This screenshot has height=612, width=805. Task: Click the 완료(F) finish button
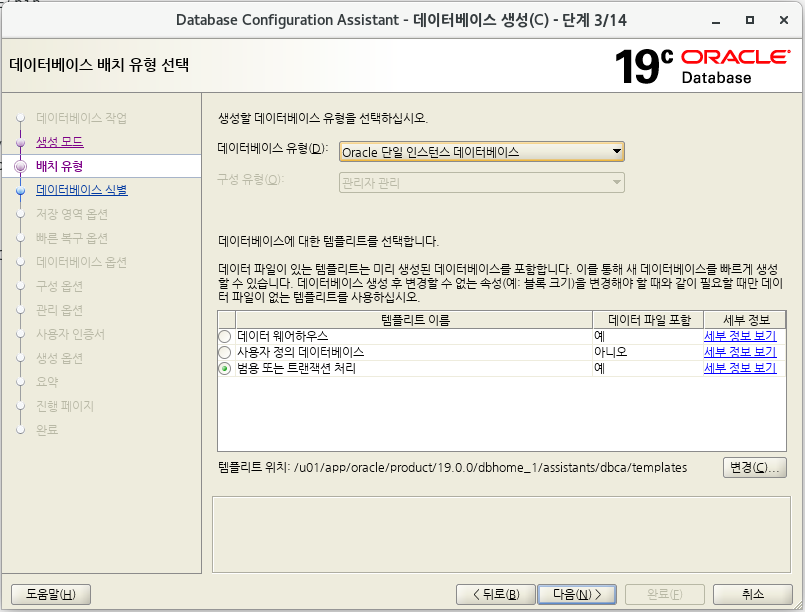665,595
